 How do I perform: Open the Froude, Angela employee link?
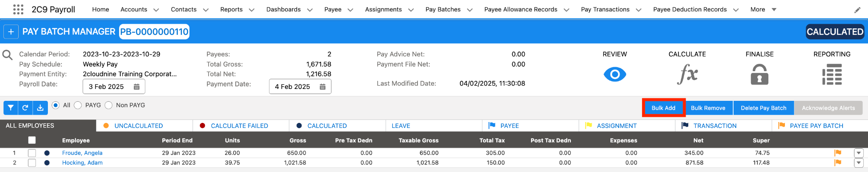tap(82, 153)
